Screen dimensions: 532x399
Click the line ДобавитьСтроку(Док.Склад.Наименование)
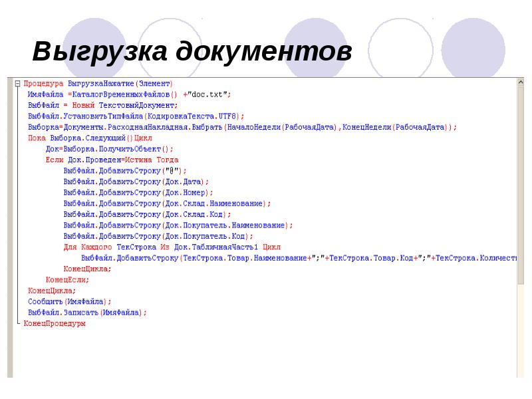pos(167,203)
